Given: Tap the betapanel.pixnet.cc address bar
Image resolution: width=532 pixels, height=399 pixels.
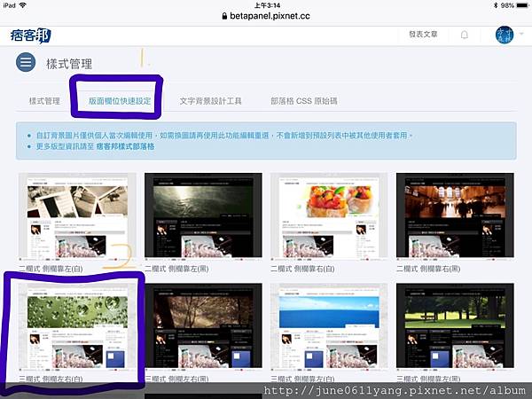Looking at the screenshot, I should click(266, 16).
